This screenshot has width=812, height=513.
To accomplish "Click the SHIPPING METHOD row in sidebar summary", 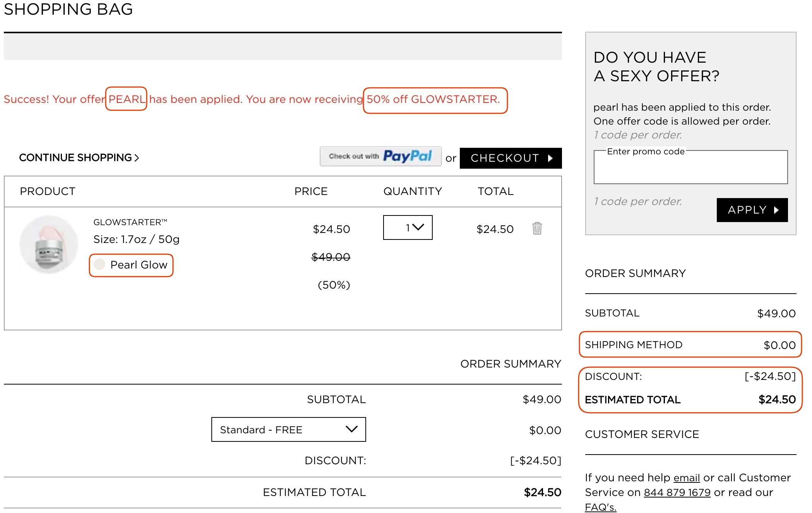I will [x=690, y=345].
